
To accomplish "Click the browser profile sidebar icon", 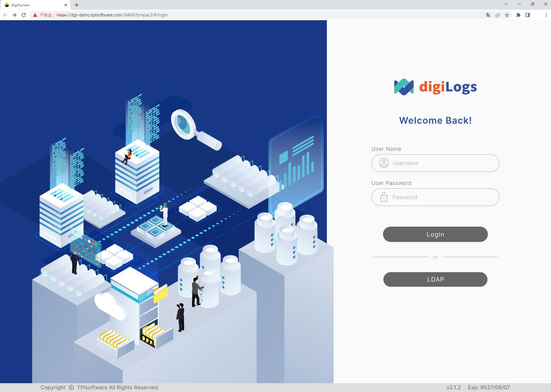I will [528, 15].
